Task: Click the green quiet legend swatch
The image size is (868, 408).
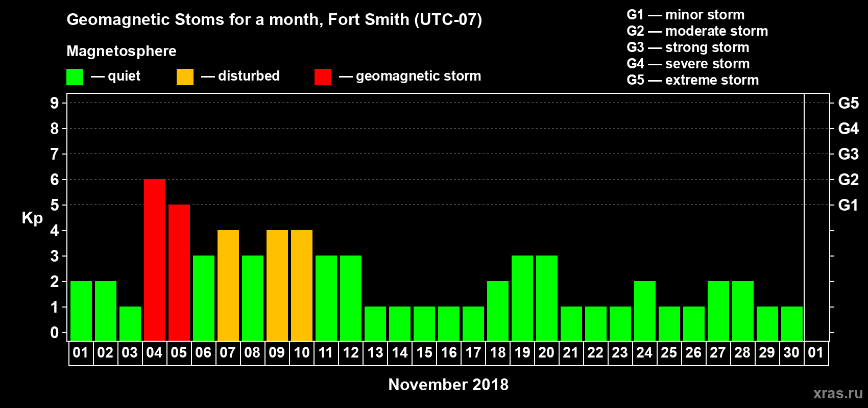Action: tap(75, 77)
